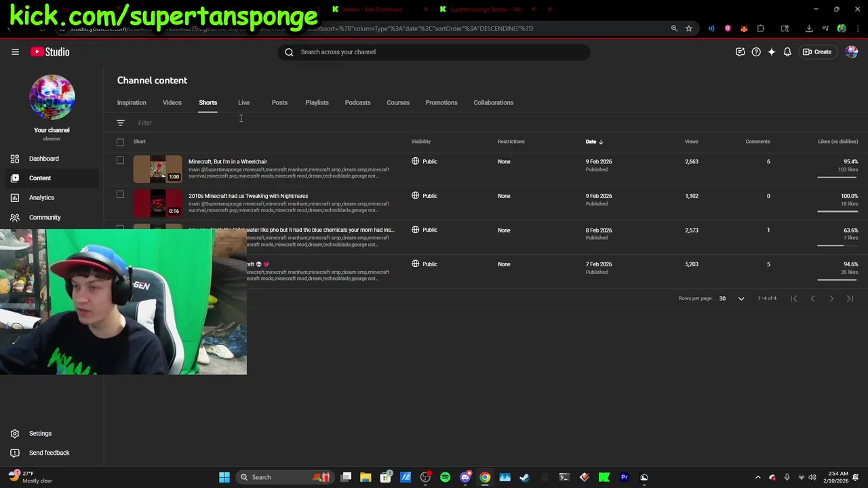Click the sparkle Ask Studio icon
The width and height of the screenshot is (868, 488).
click(772, 52)
